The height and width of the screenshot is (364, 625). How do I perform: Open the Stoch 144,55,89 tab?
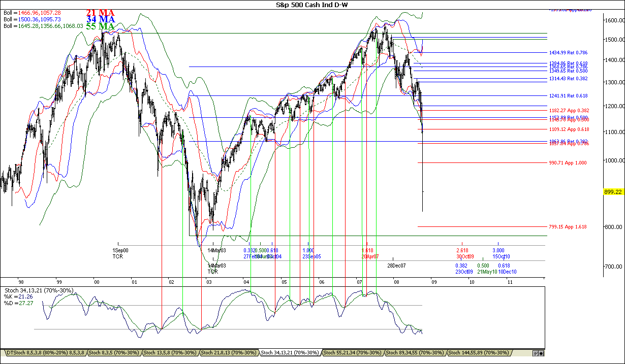click(478, 352)
